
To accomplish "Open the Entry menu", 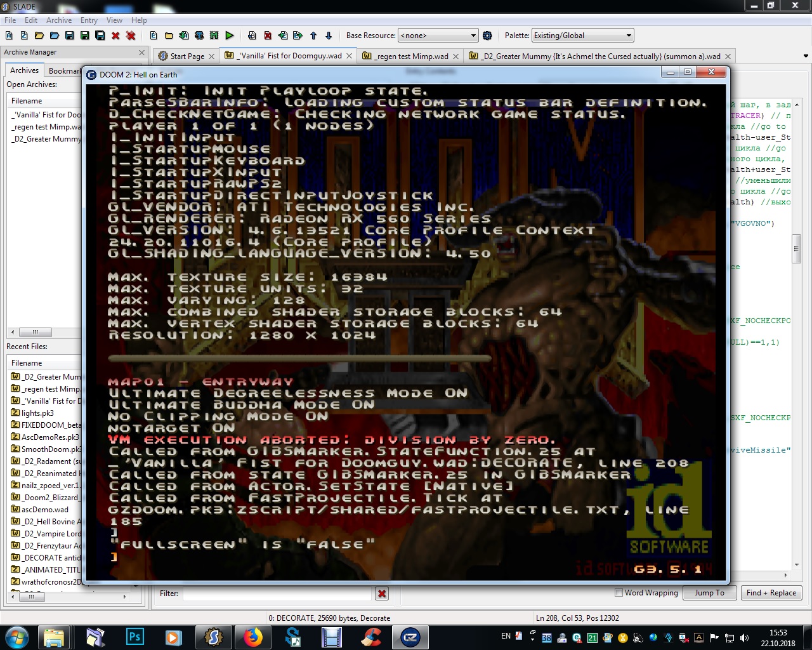I will tap(89, 20).
